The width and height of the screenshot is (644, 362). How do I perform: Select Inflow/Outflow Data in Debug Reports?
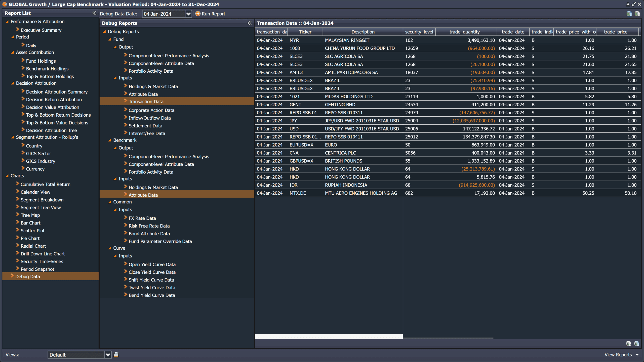[149, 118]
